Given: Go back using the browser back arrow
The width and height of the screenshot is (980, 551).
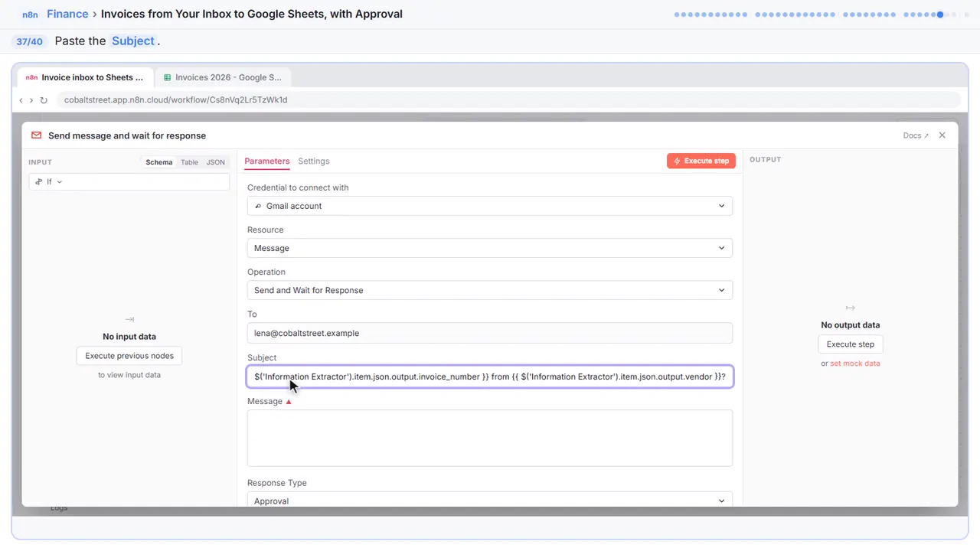Looking at the screenshot, I should (x=21, y=100).
